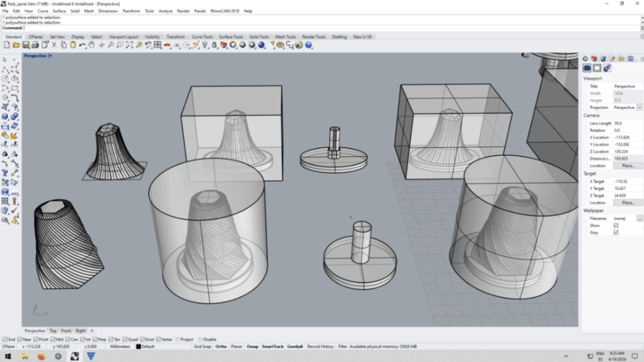Open the notification center in the taskbar
Viewport: 644px width, 362px height.
(635, 356)
